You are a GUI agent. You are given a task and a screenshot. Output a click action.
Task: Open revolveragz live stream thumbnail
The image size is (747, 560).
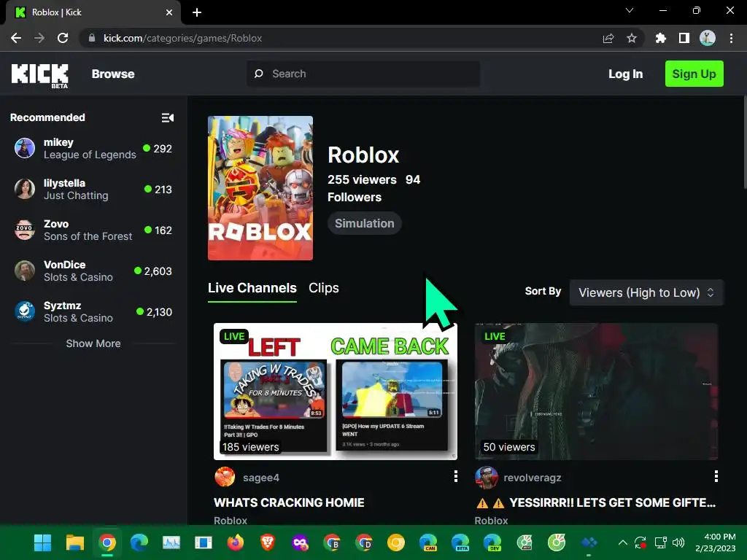[x=596, y=392]
